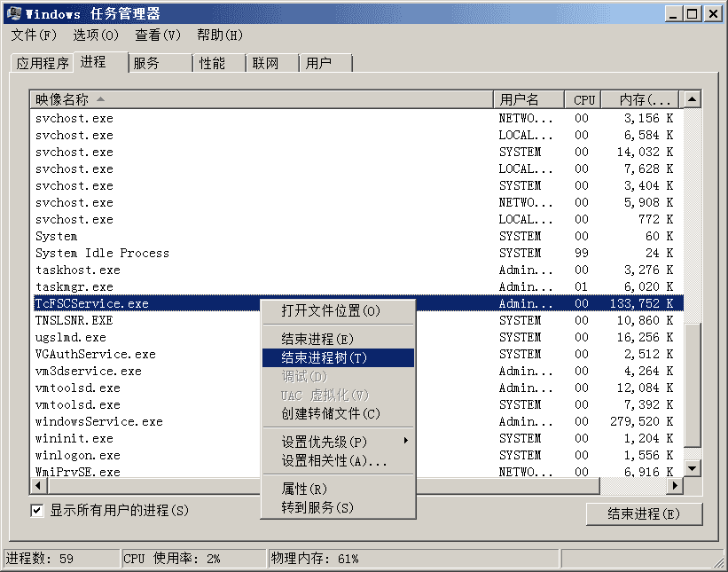The height and width of the screenshot is (572, 728).
Task: Choose 属性(R) in context menu
Action: pyautogui.click(x=339, y=489)
